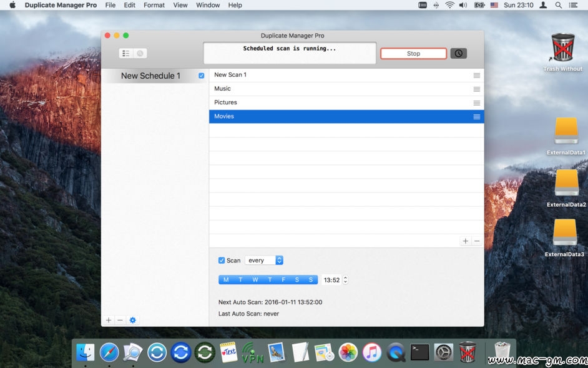Select the New Schedule 1 entry
Screen dimensions: 588x368
click(x=150, y=76)
